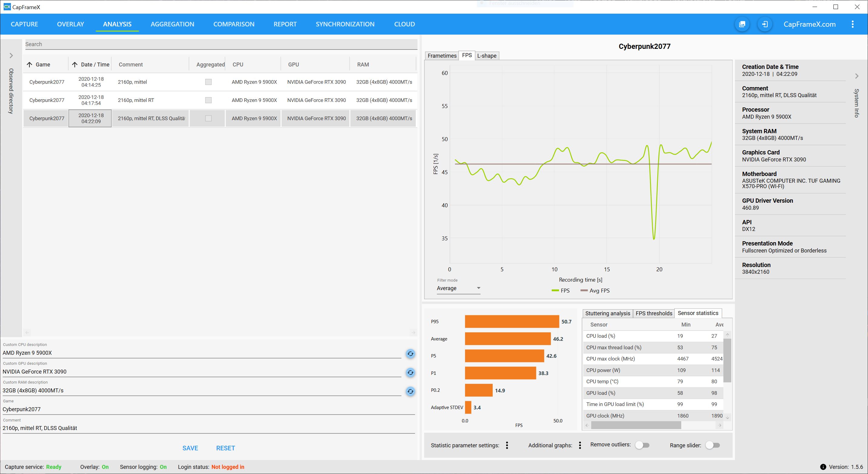
Task: Click the Game name input field
Action: pyautogui.click(x=208, y=410)
